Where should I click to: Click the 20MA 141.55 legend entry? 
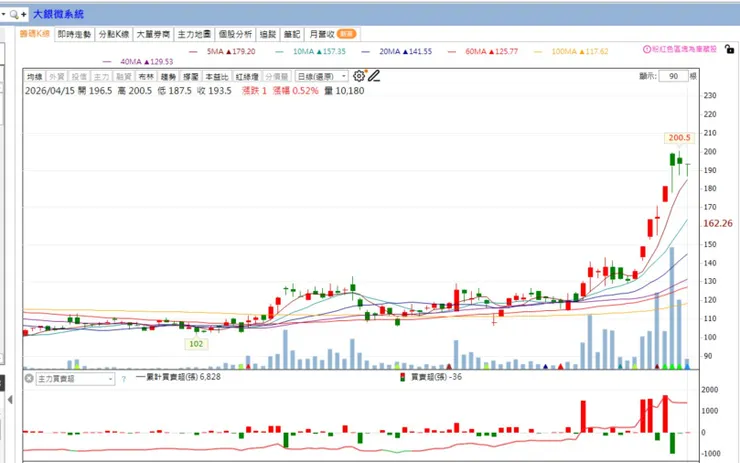[x=397, y=51]
